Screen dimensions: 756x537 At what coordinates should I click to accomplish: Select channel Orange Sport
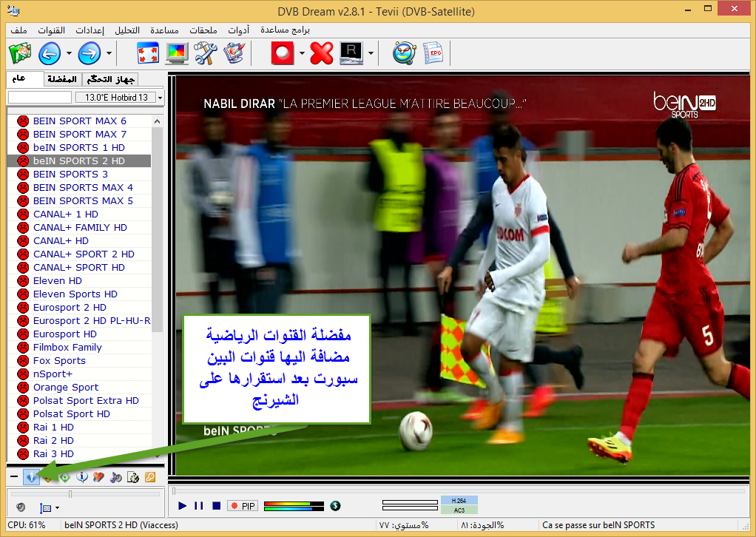point(80,387)
